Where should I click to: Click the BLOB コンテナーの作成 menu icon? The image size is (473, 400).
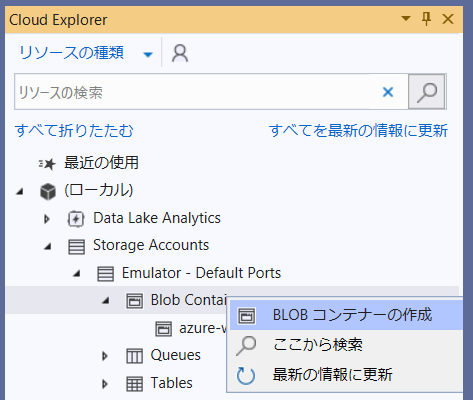pyautogui.click(x=246, y=316)
